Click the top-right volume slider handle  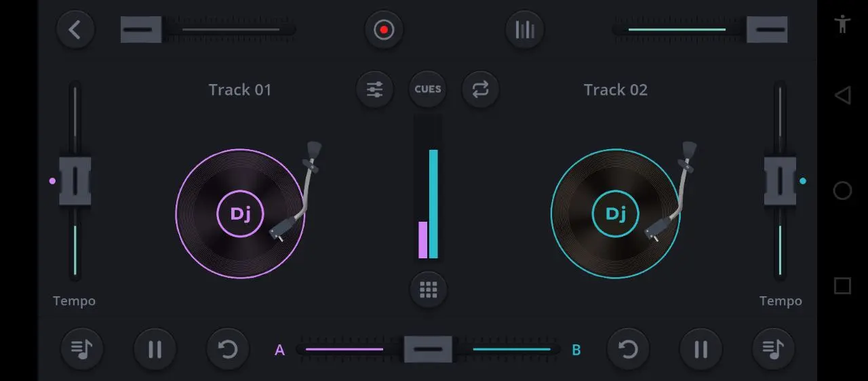(x=767, y=30)
